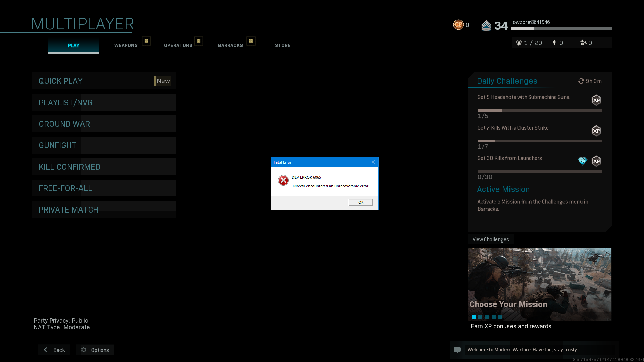Screen dimensions: 644x362
Task: Click the XP icon for Headshots challenge
Action: [x=596, y=100]
